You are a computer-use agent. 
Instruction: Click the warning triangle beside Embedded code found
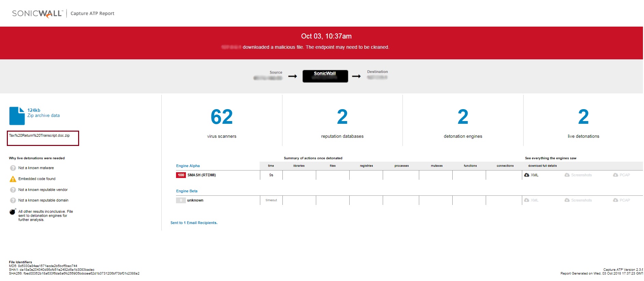point(13,179)
